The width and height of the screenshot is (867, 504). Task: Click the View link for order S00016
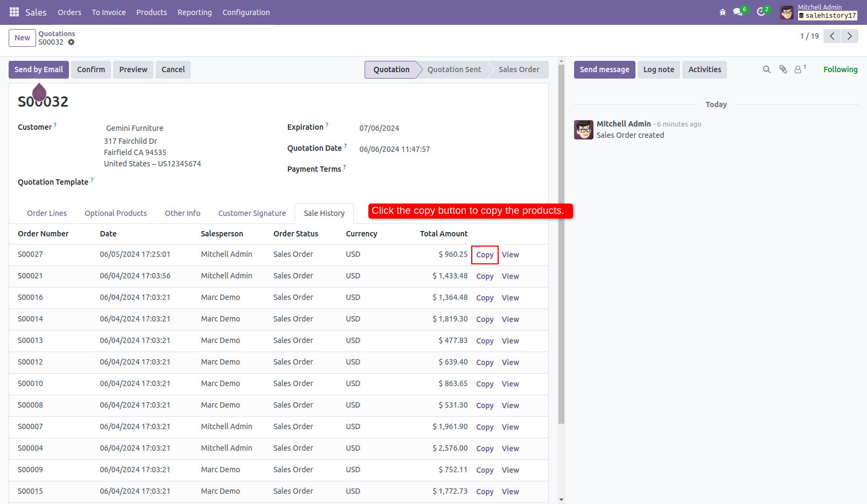pyautogui.click(x=510, y=297)
